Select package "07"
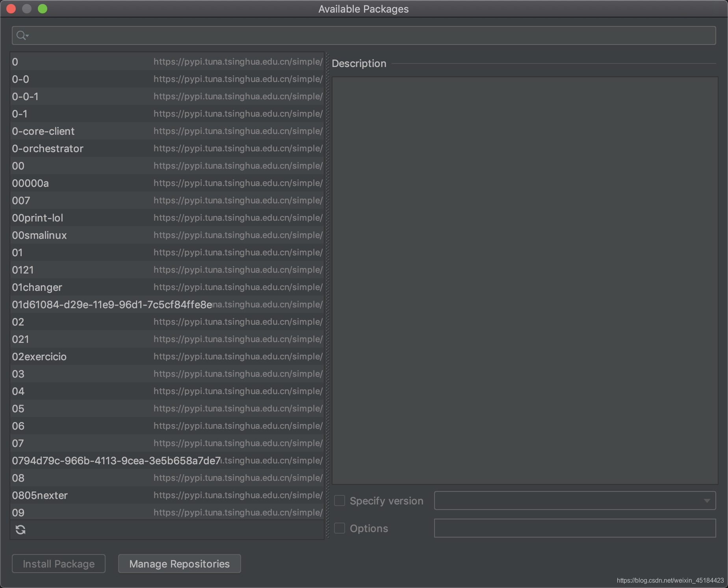Image resolution: width=728 pixels, height=588 pixels. point(167,443)
